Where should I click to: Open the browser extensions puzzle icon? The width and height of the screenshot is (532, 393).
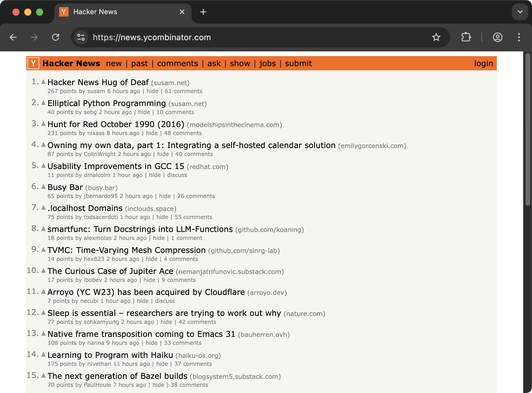[x=466, y=37]
